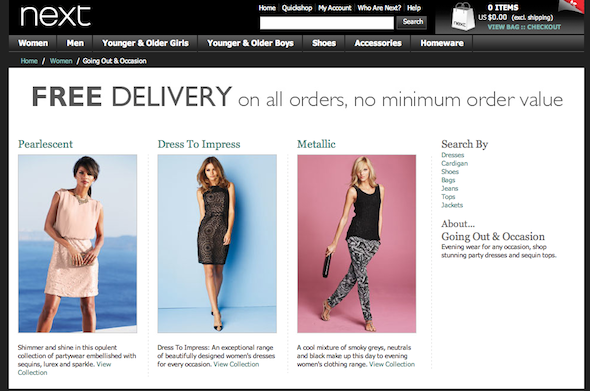Viewport: 590px width, 391px height.
Task: Open Younger & Older Girls menu
Action: (x=145, y=43)
